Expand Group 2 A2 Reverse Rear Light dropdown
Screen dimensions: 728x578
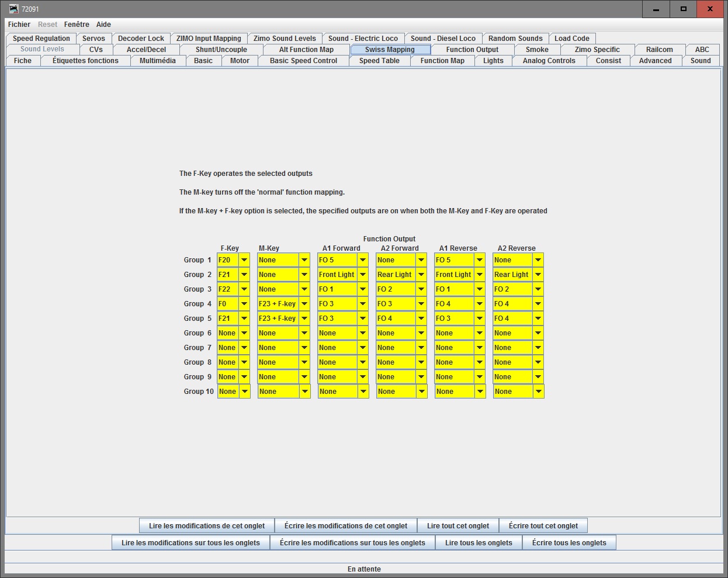(x=518, y=275)
